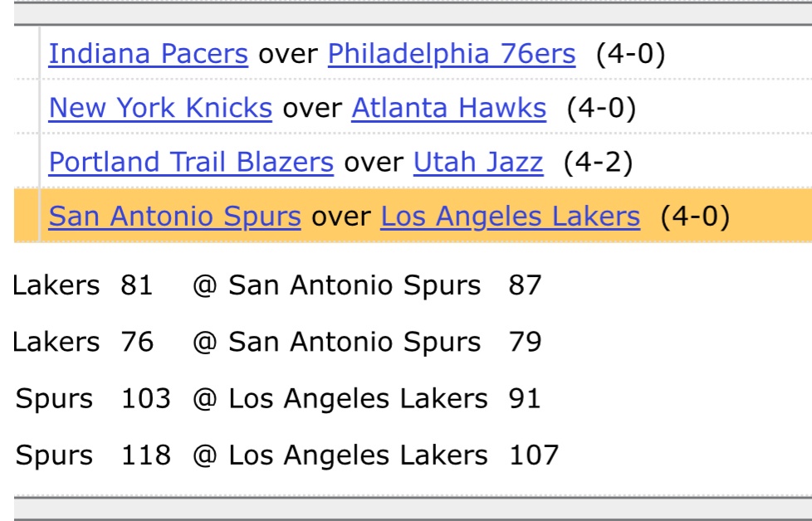This screenshot has width=812, height=521.
Task: Click the Spurs score of 87
Action: 525,285
